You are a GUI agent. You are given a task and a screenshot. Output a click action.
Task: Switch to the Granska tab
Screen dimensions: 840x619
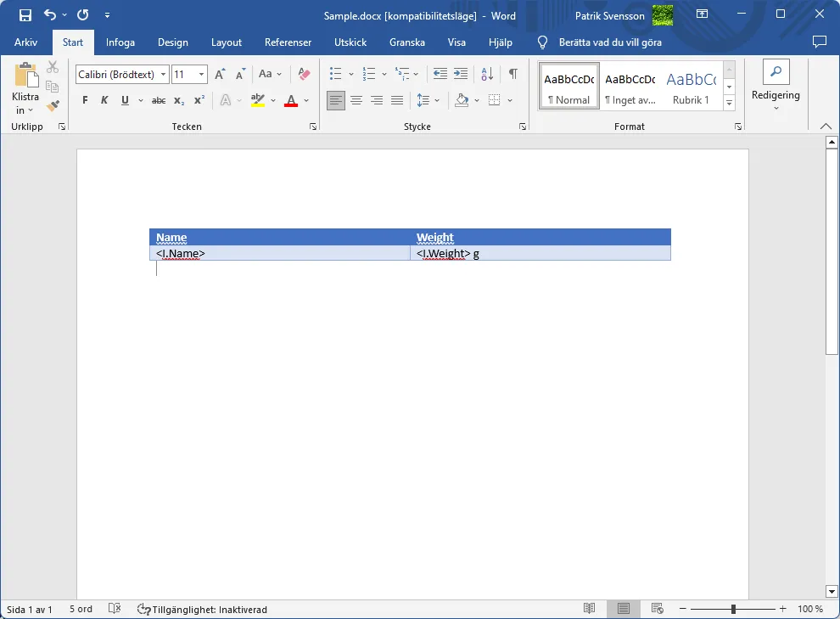(407, 42)
